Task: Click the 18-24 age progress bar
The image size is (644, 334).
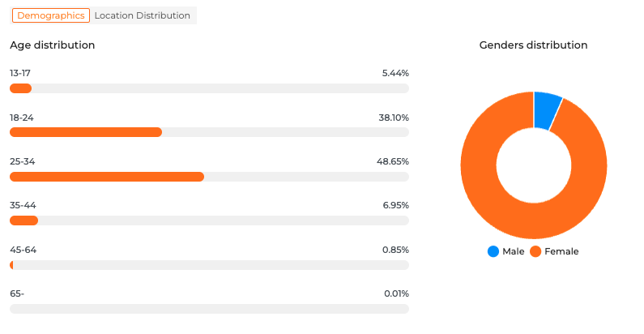Action: [x=209, y=132]
